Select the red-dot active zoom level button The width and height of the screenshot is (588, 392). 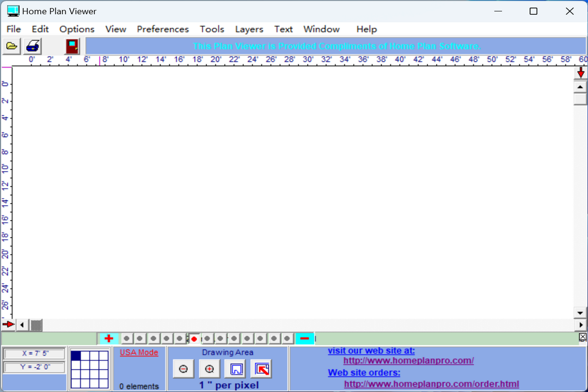point(194,339)
